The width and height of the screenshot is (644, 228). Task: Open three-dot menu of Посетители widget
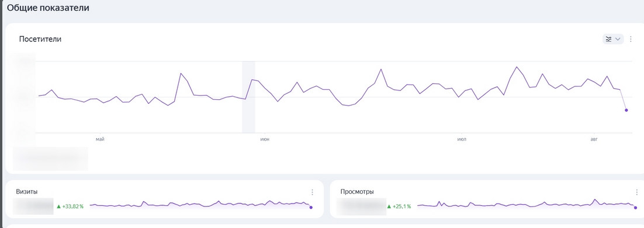(x=631, y=39)
